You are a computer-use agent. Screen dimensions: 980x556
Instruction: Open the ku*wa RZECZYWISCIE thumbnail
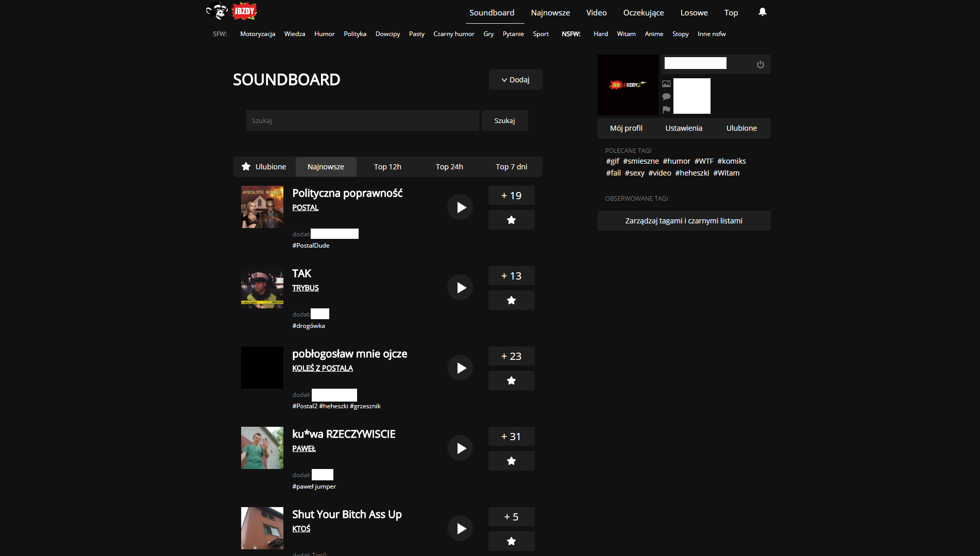click(262, 448)
